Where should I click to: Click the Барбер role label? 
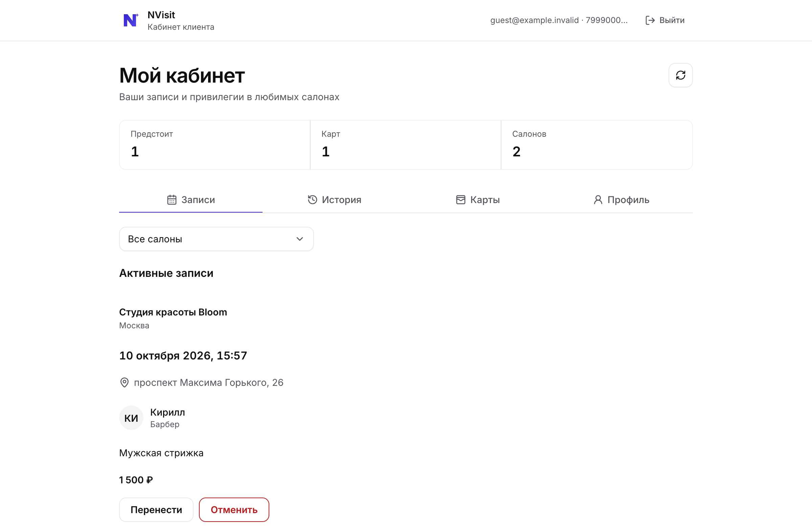(x=165, y=424)
